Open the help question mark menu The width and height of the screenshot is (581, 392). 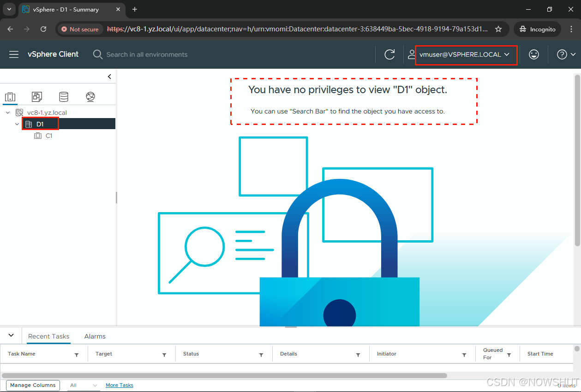[x=566, y=54]
